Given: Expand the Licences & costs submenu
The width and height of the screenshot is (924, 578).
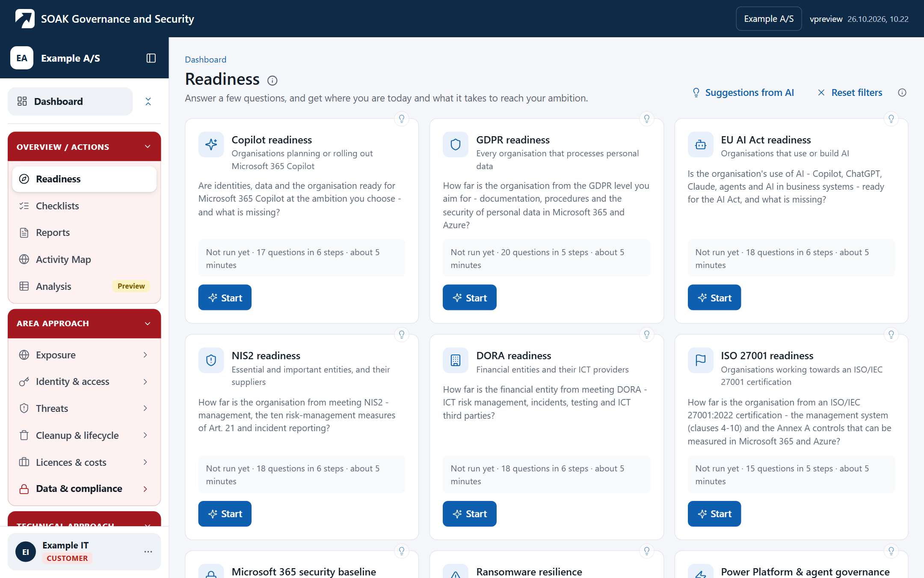Looking at the screenshot, I should click(x=145, y=462).
